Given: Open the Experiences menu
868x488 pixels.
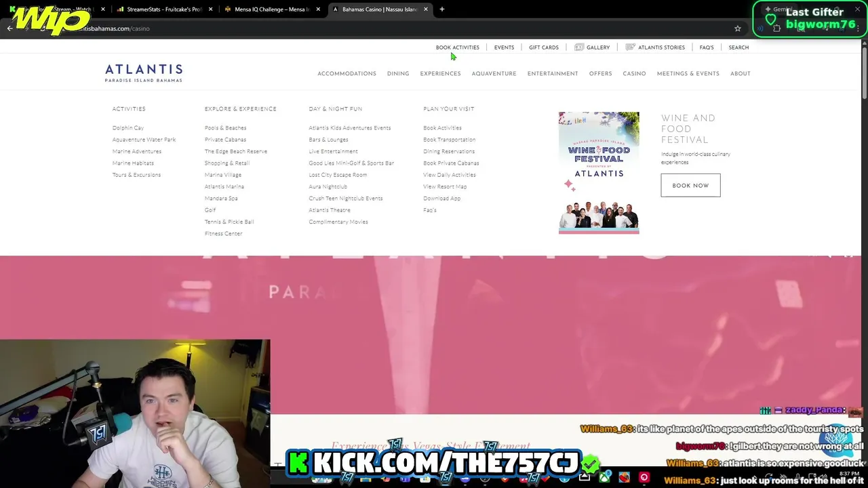Looking at the screenshot, I should click(440, 74).
